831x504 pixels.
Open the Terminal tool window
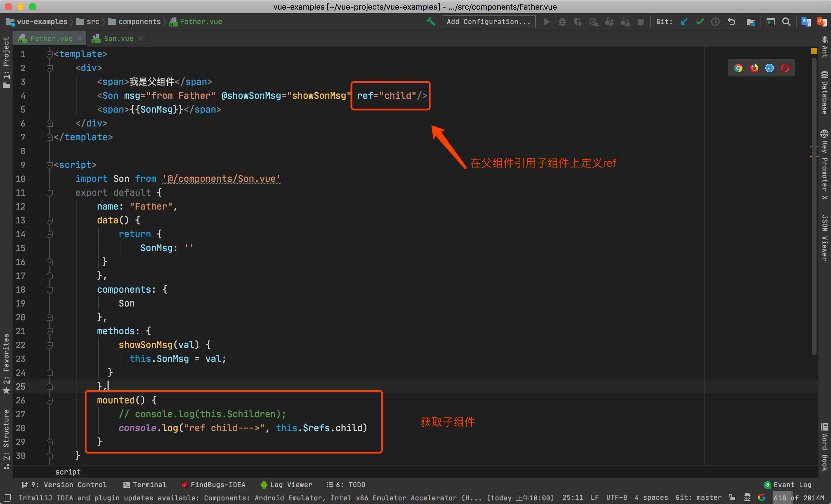(x=145, y=484)
